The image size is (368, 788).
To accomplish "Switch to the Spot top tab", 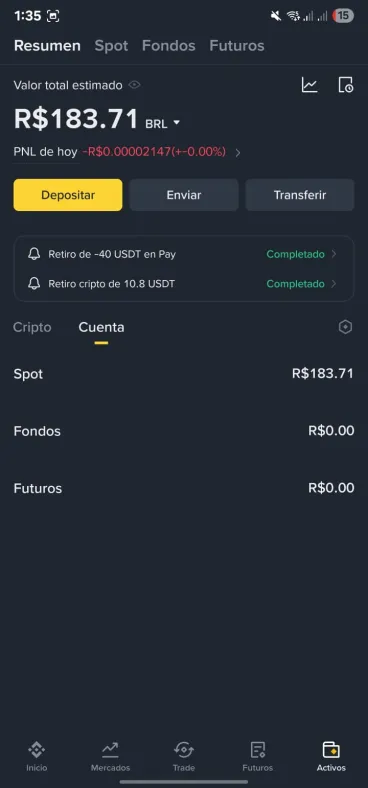I will click(111, 46).
